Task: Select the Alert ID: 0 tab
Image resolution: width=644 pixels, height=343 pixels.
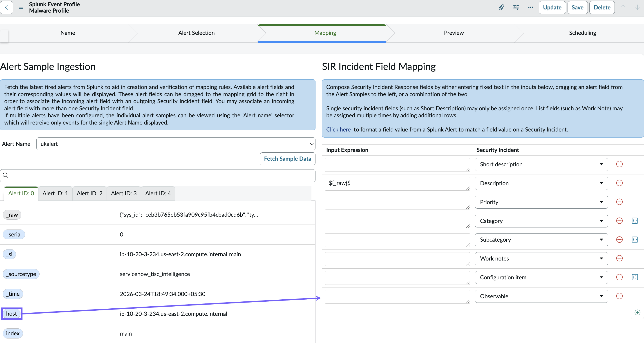Action: click(x=21, y=193)
